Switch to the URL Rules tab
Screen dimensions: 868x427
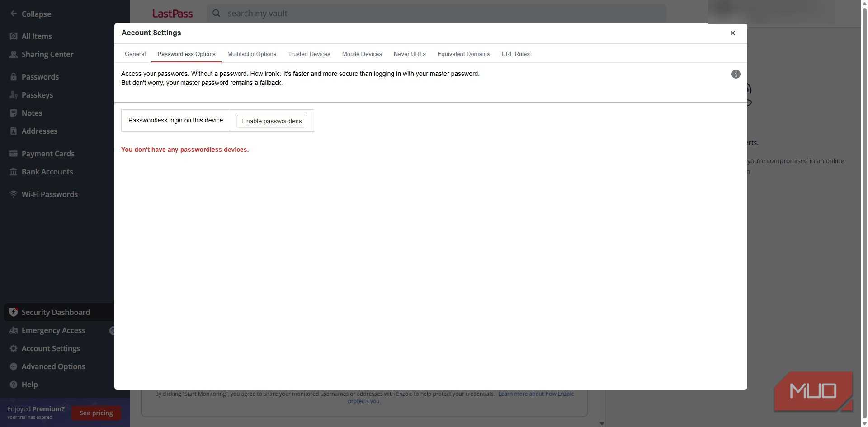click(x=515, y=54)
